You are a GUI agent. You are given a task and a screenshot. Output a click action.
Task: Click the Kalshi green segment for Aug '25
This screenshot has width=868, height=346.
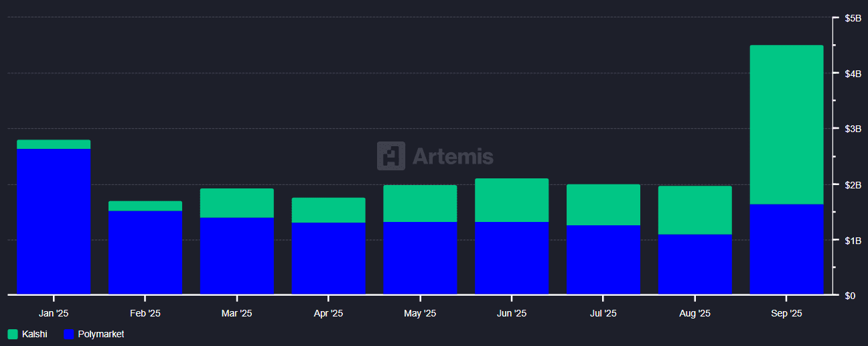(x=695, y=211)
